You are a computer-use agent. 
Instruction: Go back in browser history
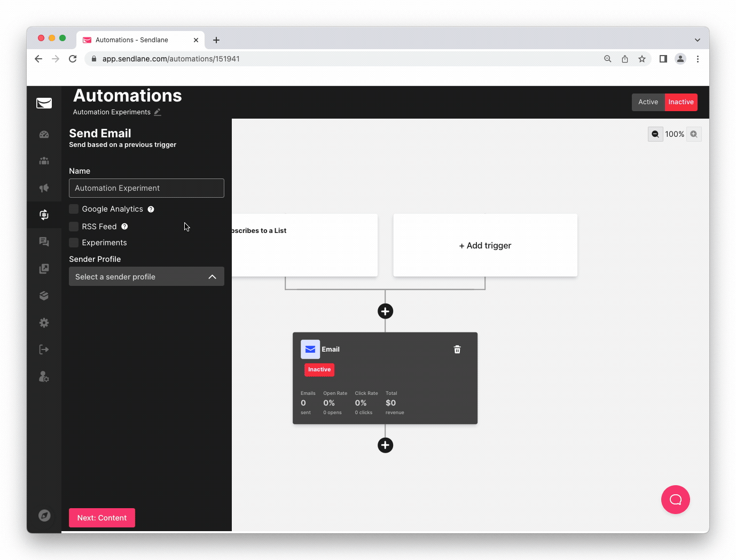[x=38, y=59]
